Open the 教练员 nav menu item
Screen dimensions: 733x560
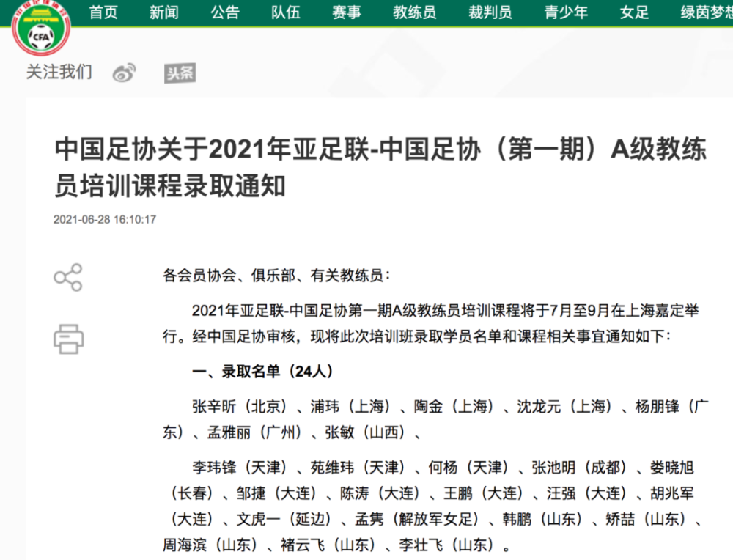pyautogui.click(x=415, y=12)
